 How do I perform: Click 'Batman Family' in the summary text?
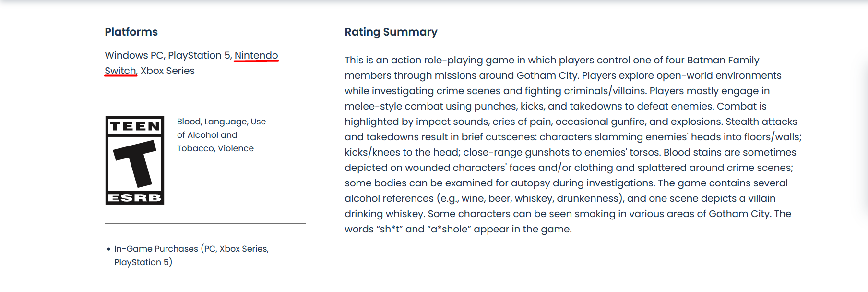coord(723,60)
